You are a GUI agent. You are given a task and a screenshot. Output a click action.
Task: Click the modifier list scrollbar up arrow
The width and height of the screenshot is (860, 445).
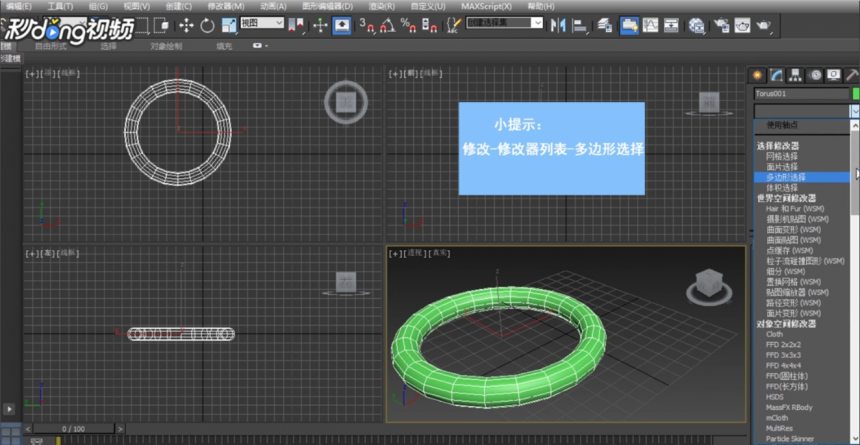tap(855, 125)
